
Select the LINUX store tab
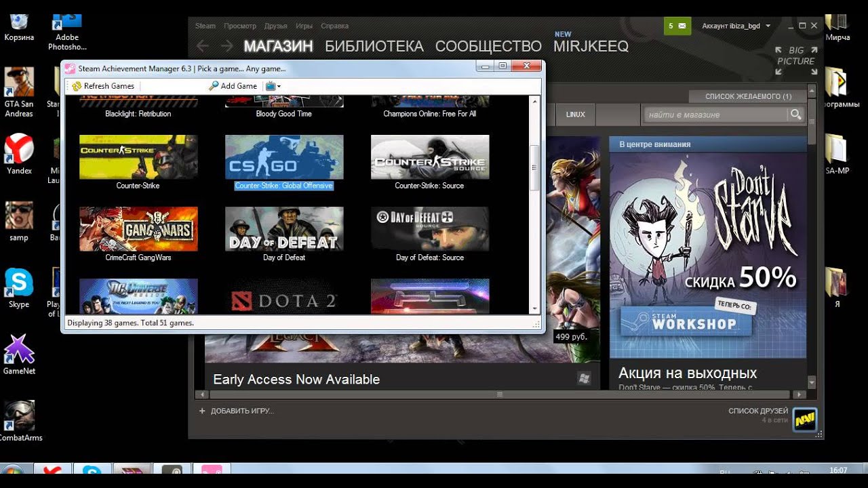coord(576,115)
